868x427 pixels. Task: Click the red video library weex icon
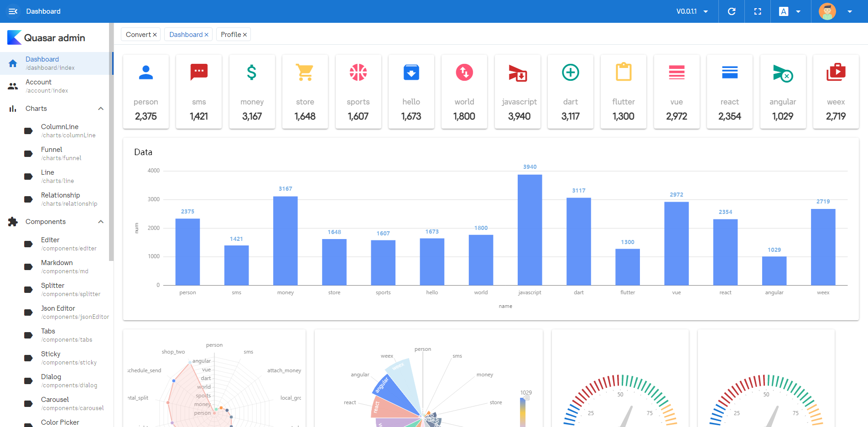tap(836, 72)
